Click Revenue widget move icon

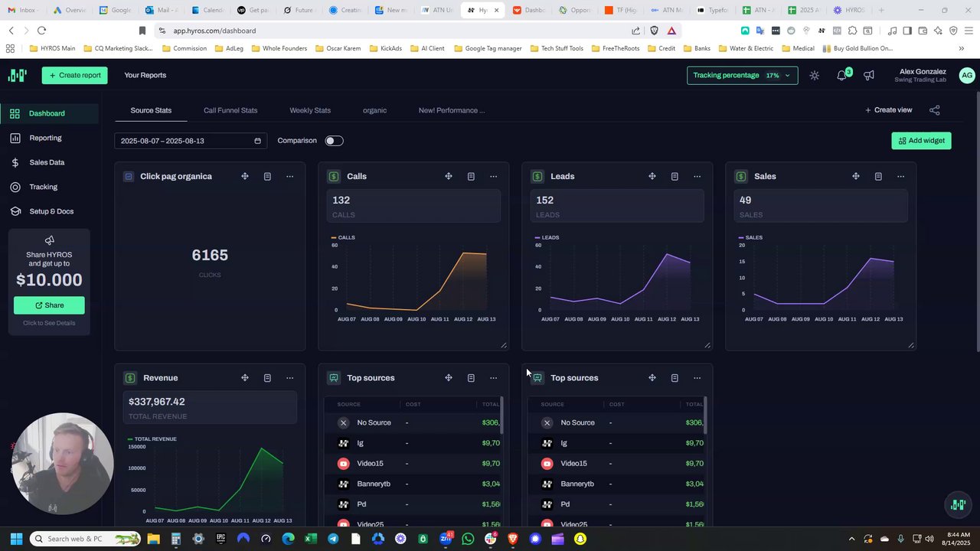245,377
